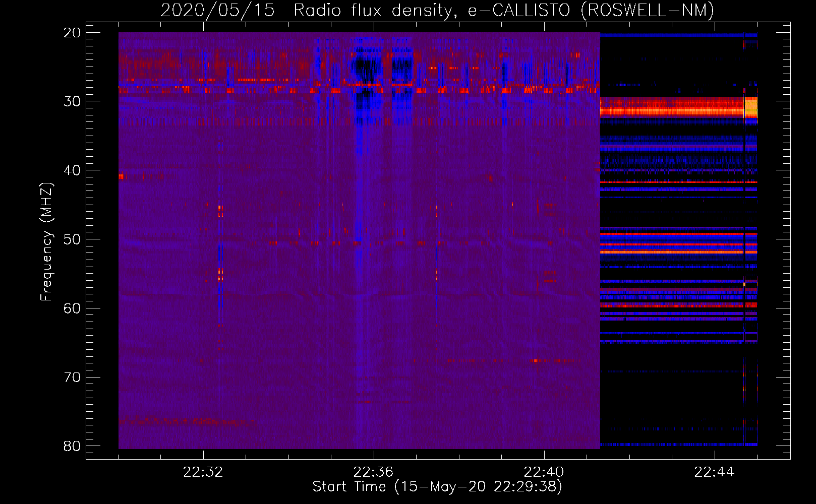Viewport: 816px width, 504px height.
Task: Click the 40 MHz frequency tick label
Action: tap(72, 170)
